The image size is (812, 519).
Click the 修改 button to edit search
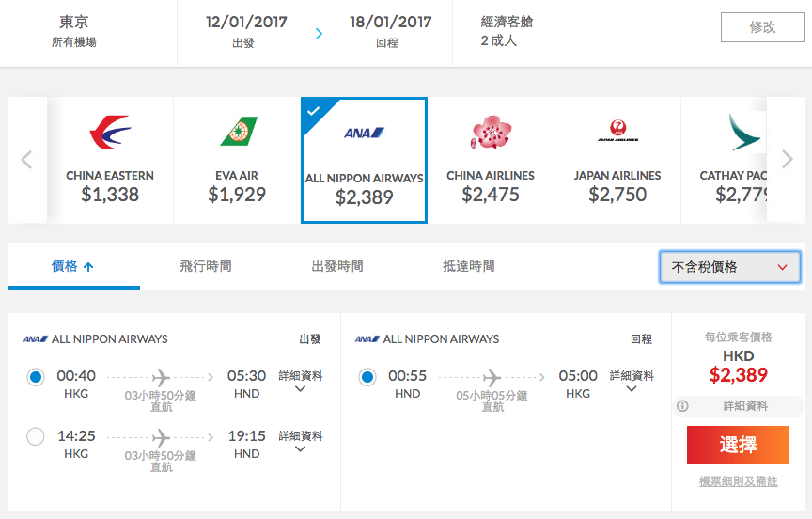click(x=763, y=27)
